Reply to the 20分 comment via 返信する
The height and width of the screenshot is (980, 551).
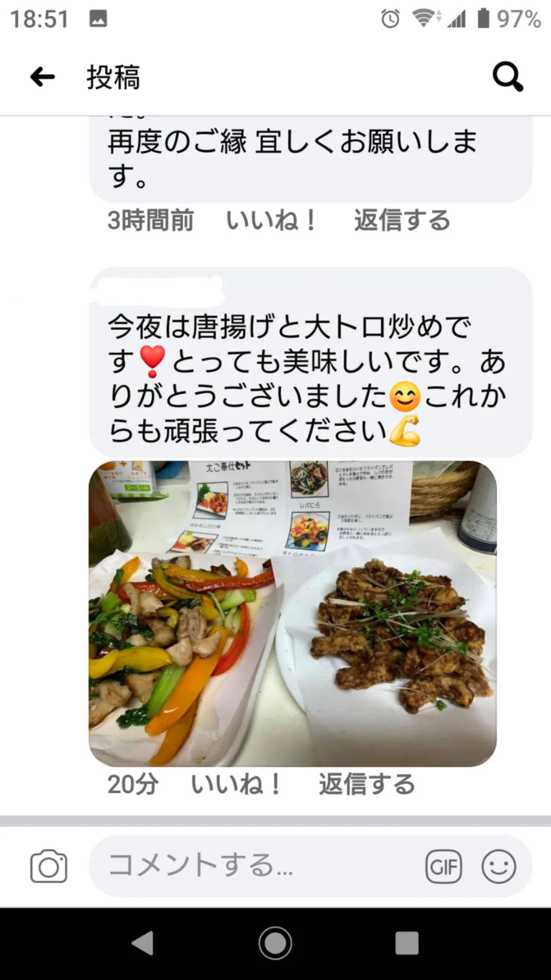coord(367,784)
